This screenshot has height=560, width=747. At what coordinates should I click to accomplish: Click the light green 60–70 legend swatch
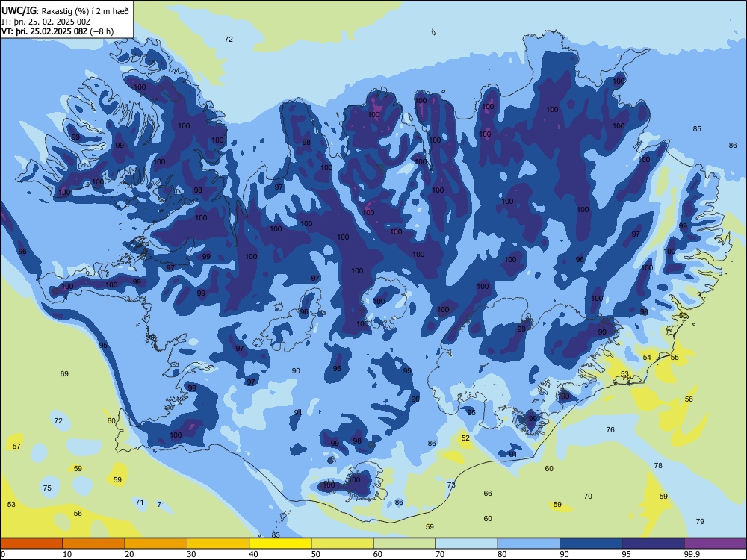pos(404,544)
